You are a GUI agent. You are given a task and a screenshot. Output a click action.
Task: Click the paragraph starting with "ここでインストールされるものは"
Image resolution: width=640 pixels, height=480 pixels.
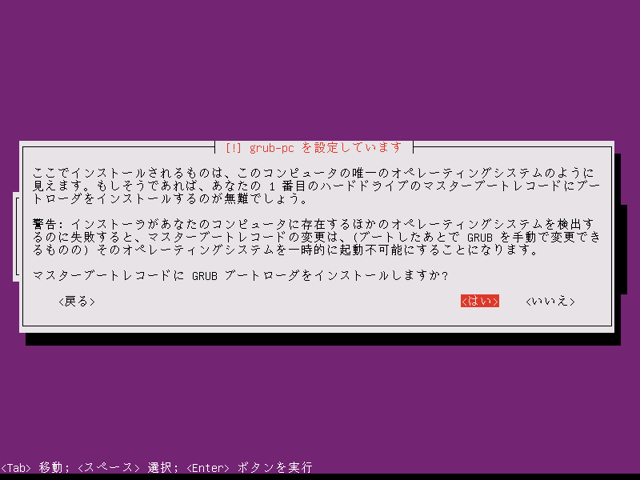tap(317, 185)
